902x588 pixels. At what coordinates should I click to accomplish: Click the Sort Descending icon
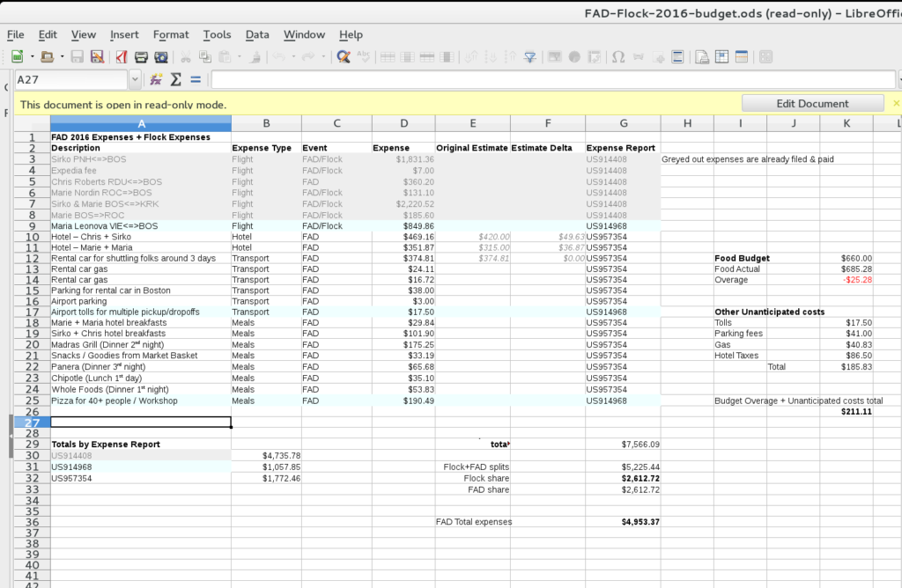pyautogui.click(x=511, y=57)
